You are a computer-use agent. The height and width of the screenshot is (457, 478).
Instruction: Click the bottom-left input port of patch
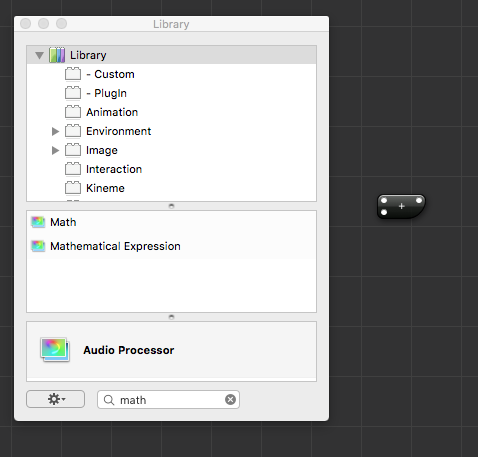384,212
